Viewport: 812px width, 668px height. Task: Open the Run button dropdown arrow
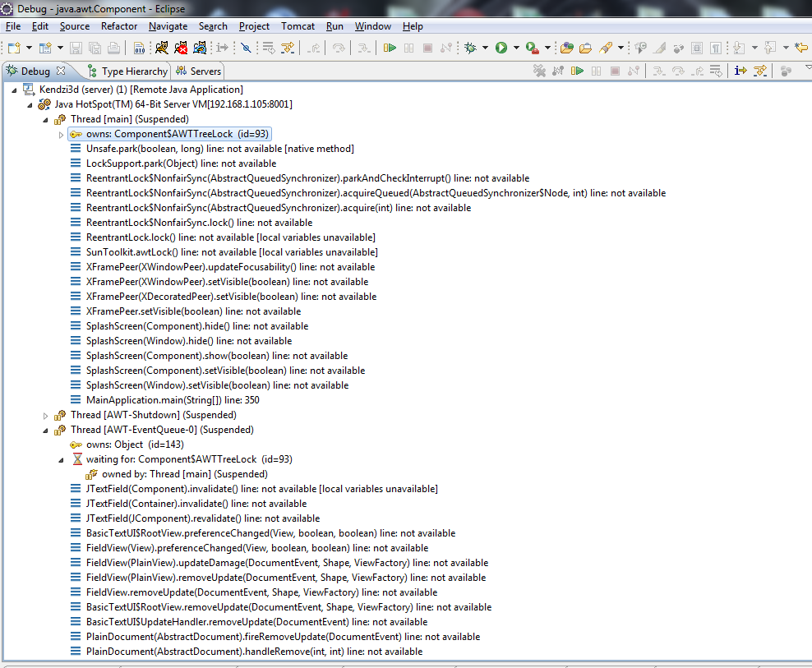(x=516, y=48)
